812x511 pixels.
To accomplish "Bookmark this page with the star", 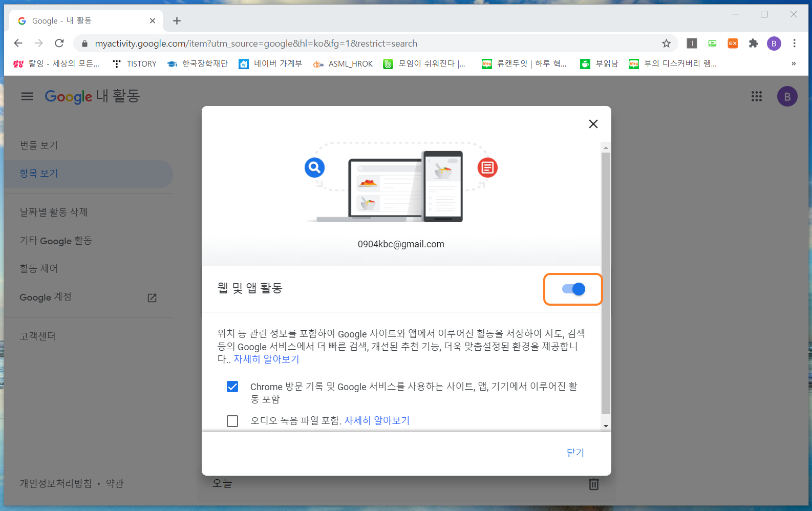I will (666, 44).
